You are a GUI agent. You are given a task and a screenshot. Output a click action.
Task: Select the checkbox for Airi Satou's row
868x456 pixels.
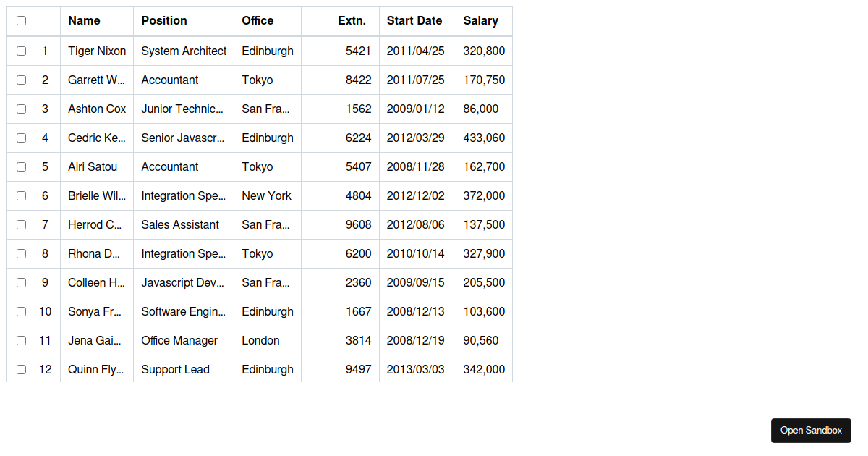pos(21,166)
